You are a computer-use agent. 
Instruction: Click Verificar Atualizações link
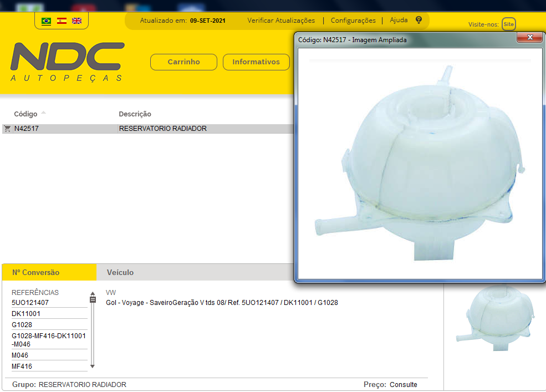pos(281,21)
